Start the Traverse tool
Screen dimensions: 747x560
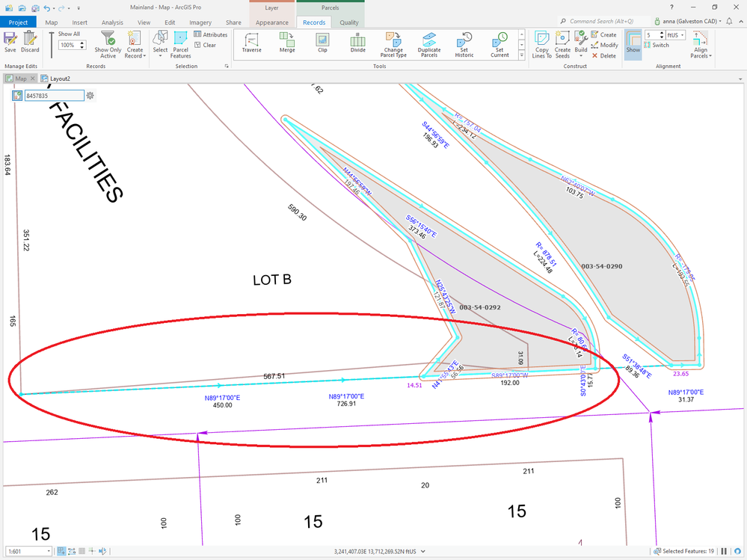[251, 43]
